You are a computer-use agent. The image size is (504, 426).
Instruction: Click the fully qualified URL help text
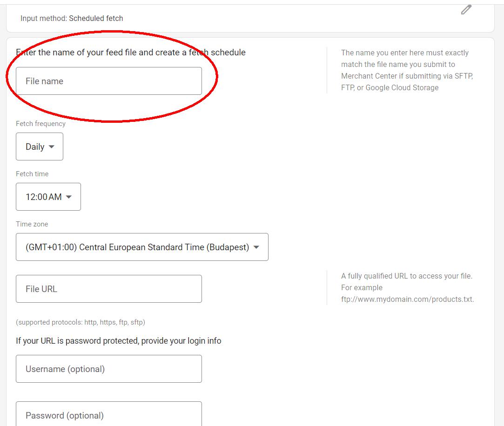coord(407,287)
